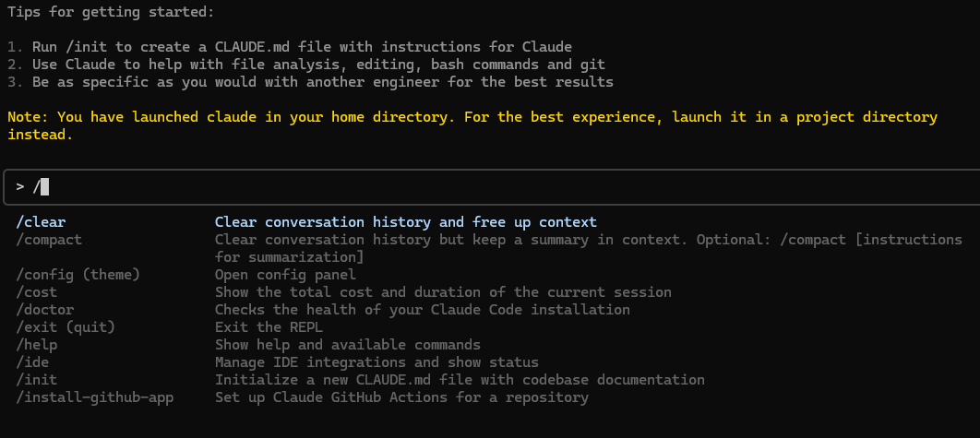Click the 'Run /init to create' tip line
980x438 pixels.
290,47
